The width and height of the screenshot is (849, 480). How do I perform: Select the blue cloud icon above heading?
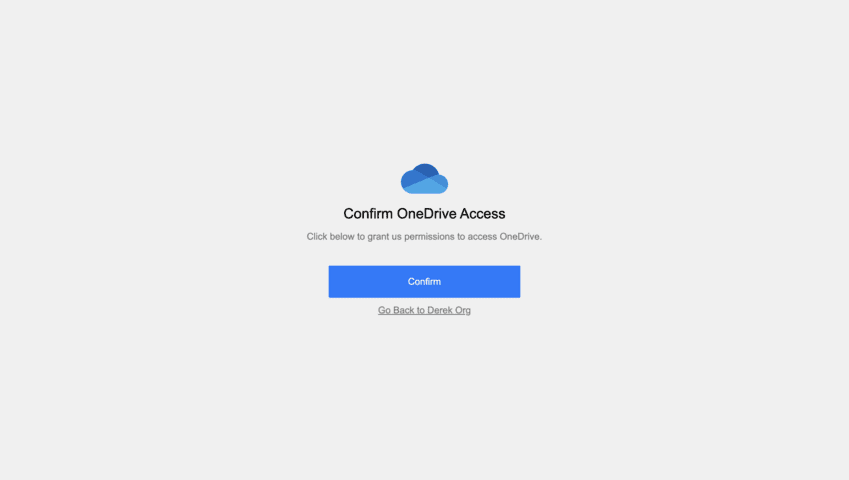pos(424,179)
